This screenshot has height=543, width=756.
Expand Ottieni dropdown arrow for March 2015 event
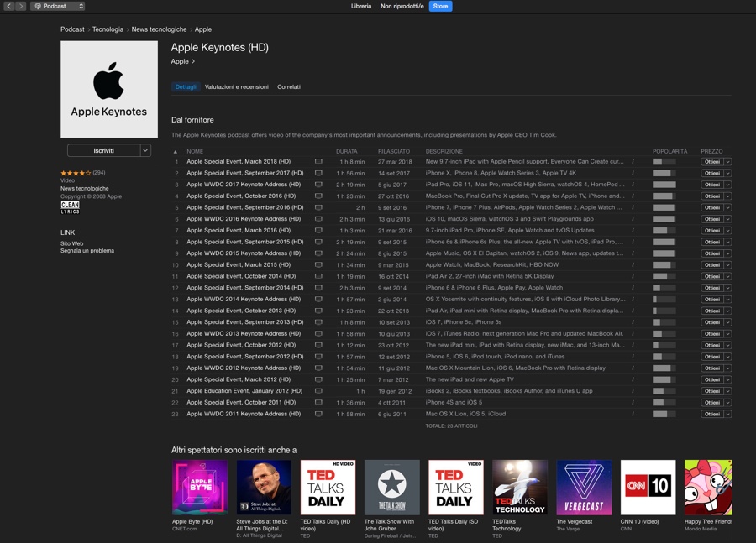click(728, 265)
